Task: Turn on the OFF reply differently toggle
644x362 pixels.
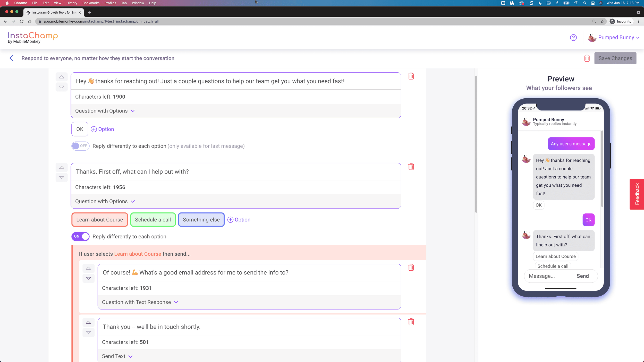Action: (x=80, y=146)
